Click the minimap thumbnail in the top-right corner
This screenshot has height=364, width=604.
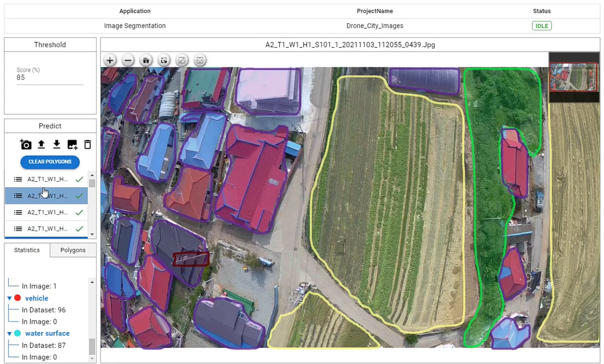[x=574, y=77]
